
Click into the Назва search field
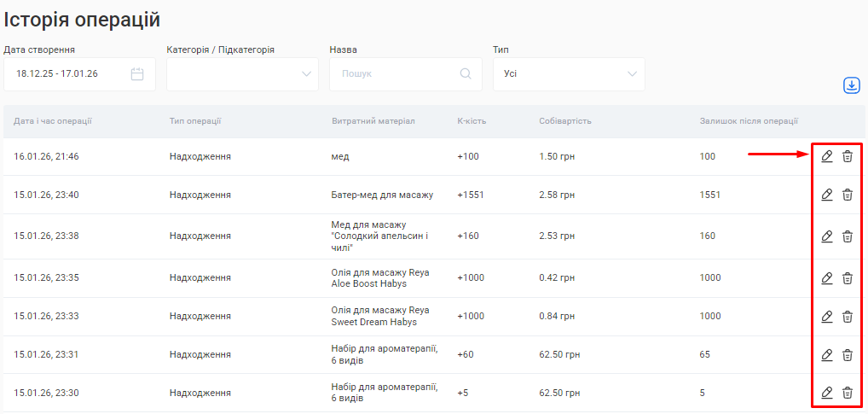tap(396, 74)
